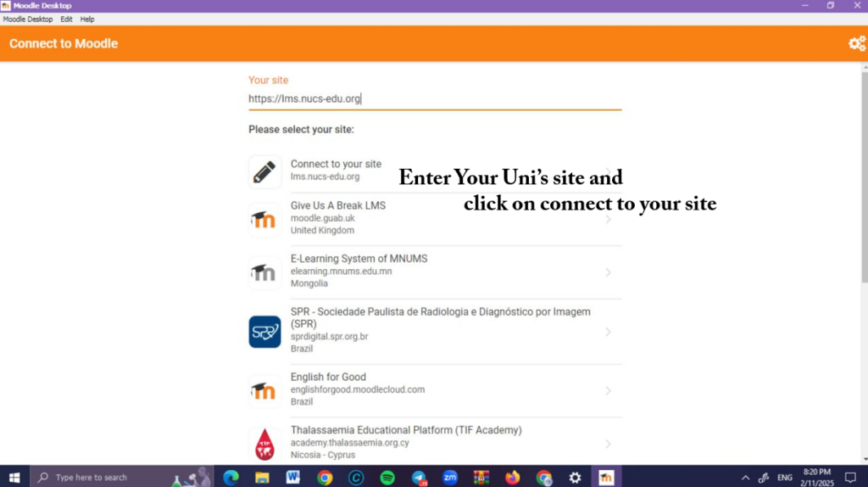868x487 pixels.
Task: Click the Moodle Desktop taskbar icon
Action: click(606, 477)
